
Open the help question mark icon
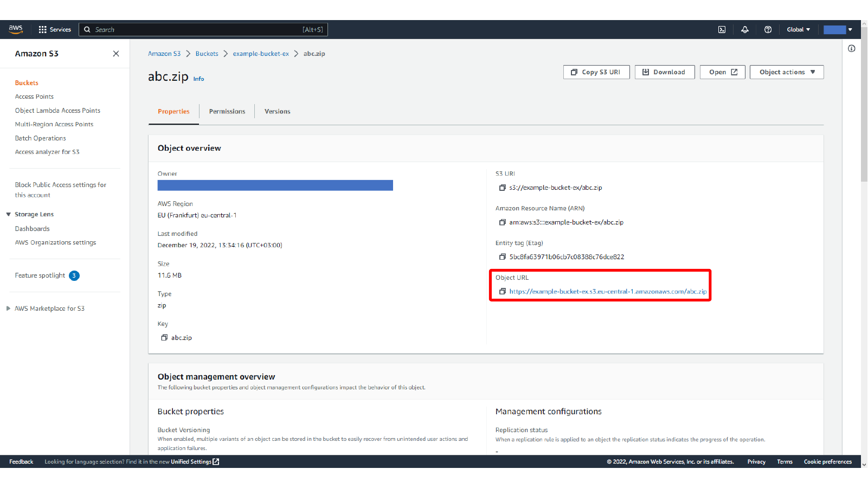point(768,29)
